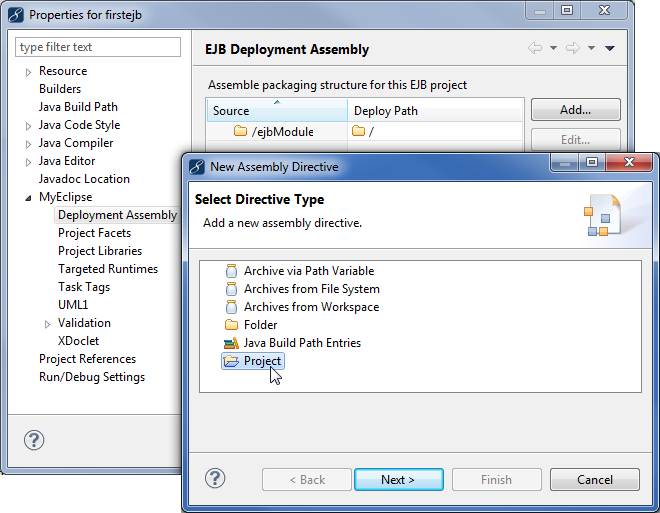Screen dimensions: 660x513
Task: Click the type filter text field
Action: point(98,47)
